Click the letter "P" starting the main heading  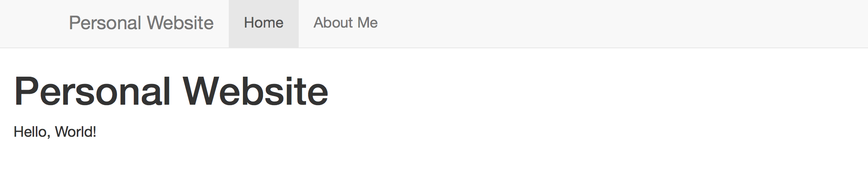[x=25, y=92]
